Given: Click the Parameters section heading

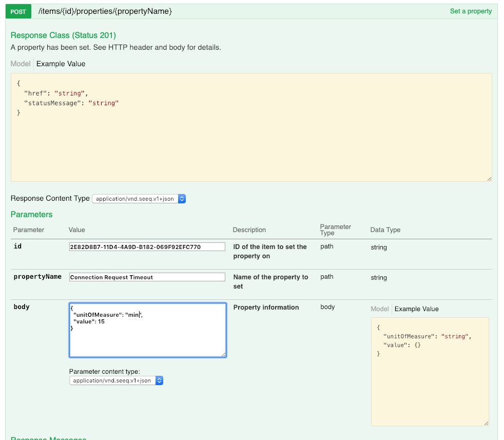Looking at the screenshot, I should coord(31,214).
